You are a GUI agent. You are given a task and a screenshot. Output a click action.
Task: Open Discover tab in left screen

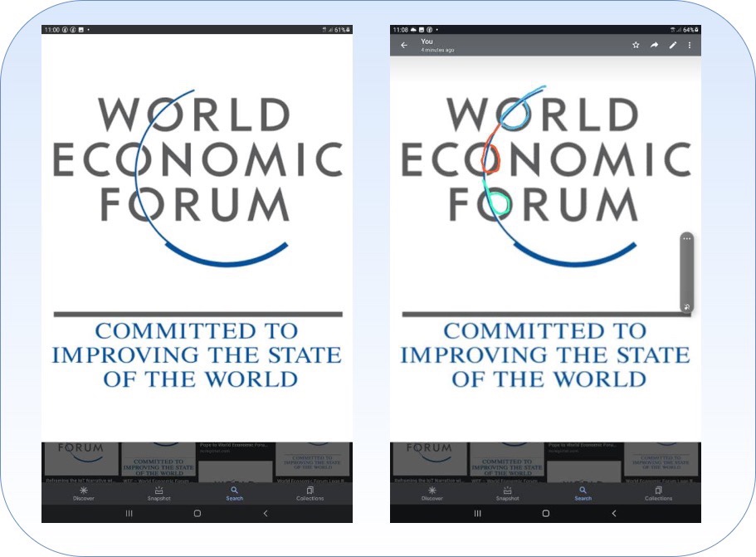[83, 493]
